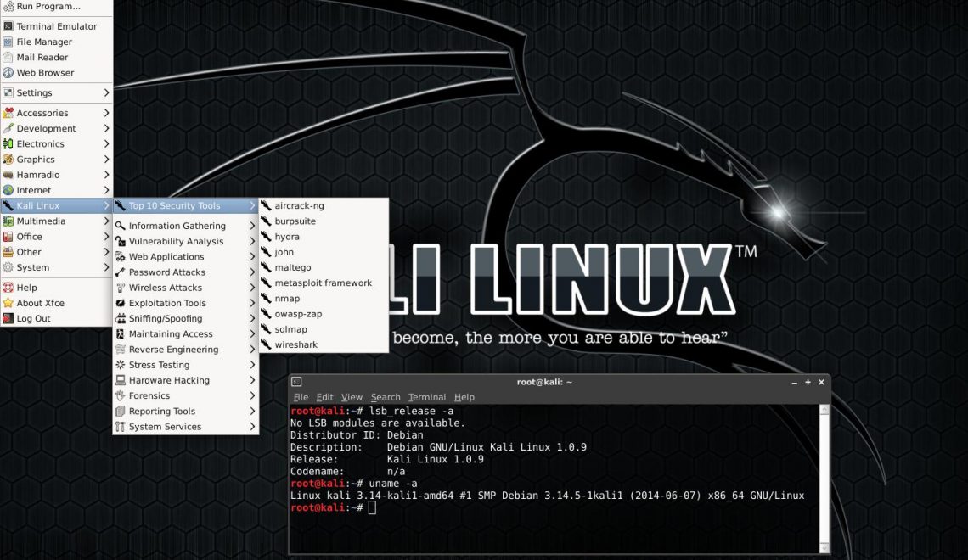Click the Forensics fingerprint icon
The width and height of the screenshot is (968, 560).
tap(121, 395)
